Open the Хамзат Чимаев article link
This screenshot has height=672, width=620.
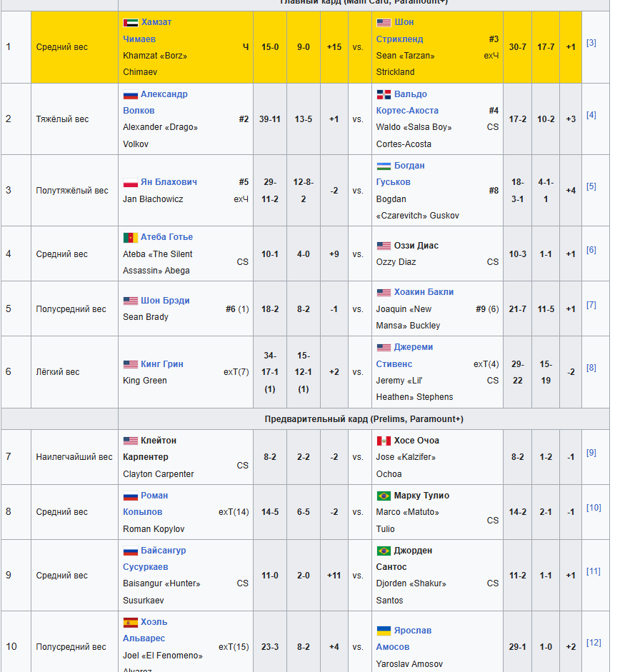[147, 31]
